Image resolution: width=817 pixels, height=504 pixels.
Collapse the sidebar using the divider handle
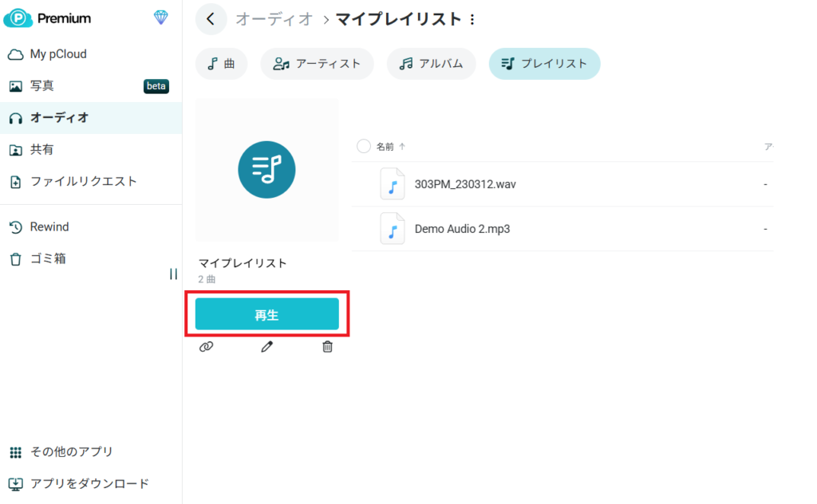coord(173,274)
